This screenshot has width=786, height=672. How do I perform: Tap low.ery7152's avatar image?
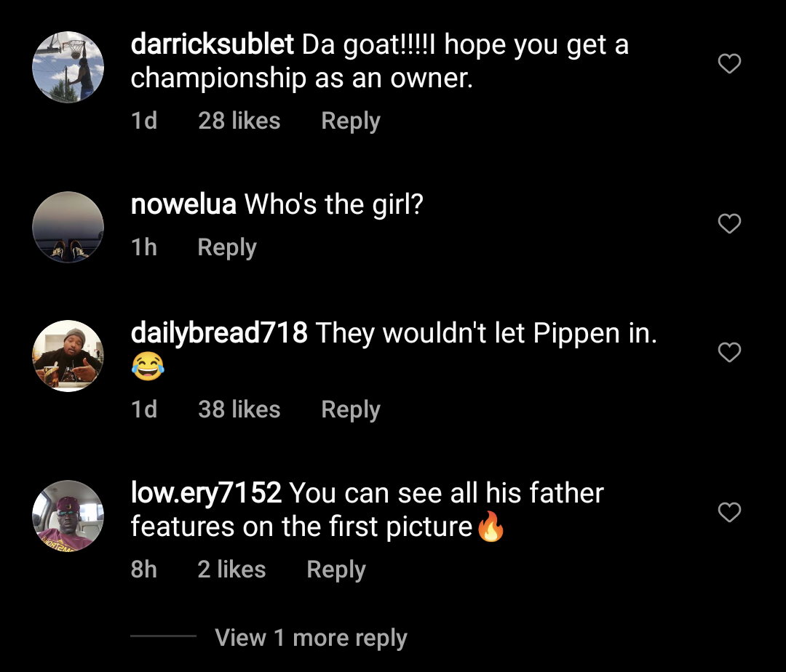[x=68, y=516]
